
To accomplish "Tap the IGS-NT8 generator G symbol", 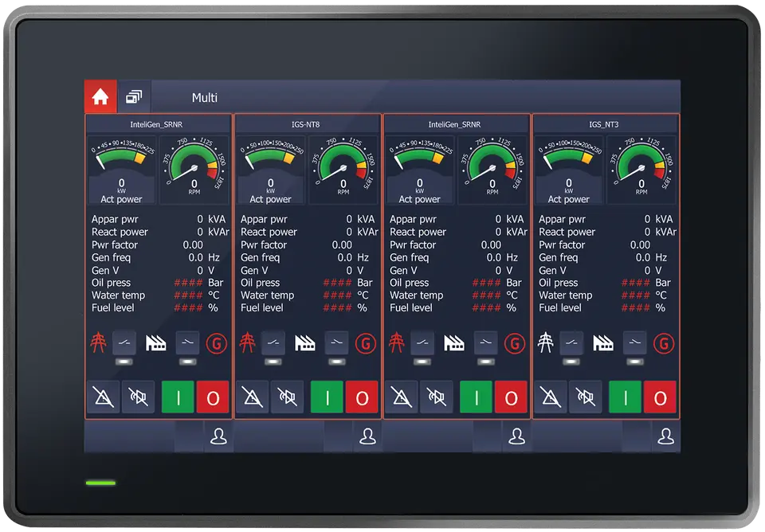I will [366, 343].
